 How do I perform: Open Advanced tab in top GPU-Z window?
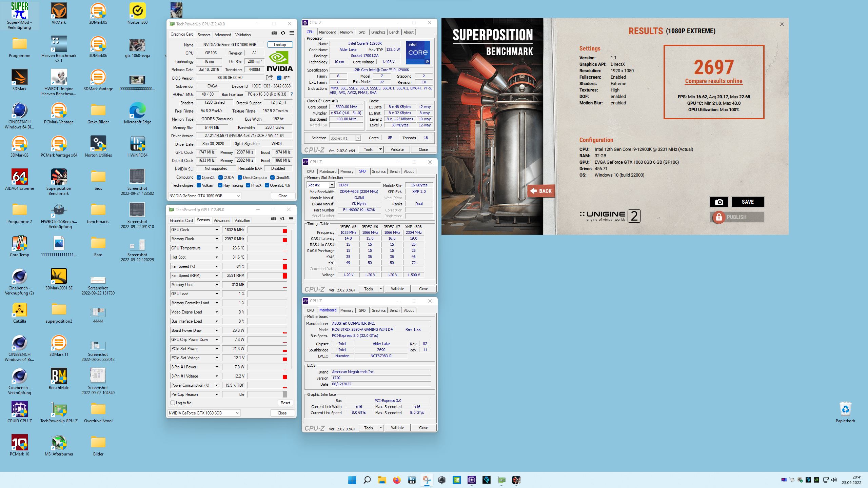point(223,35)
